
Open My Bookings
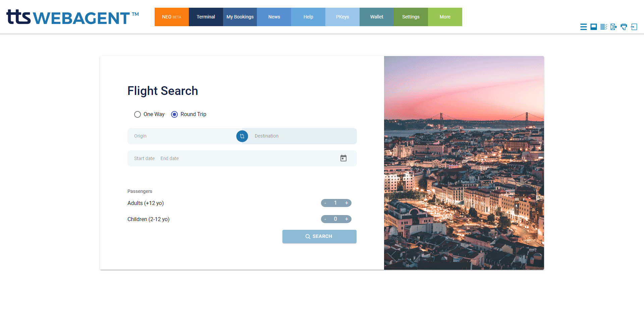[x=239, y=17]
